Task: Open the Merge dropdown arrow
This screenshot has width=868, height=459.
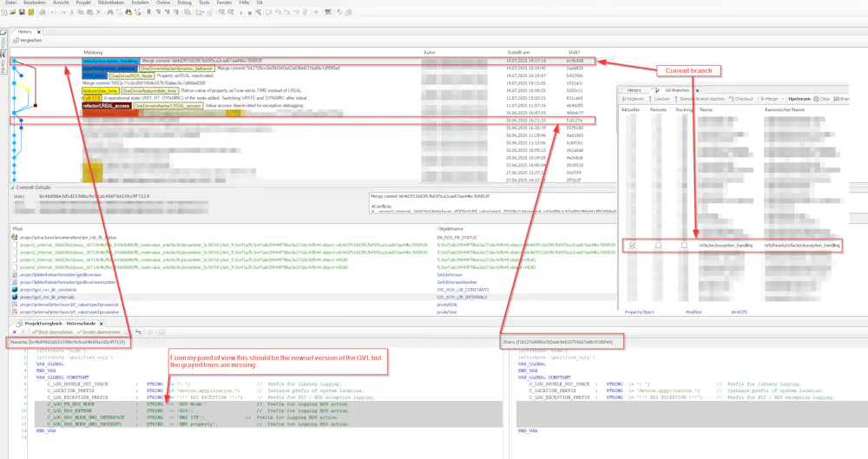Action: pos(783,99)
